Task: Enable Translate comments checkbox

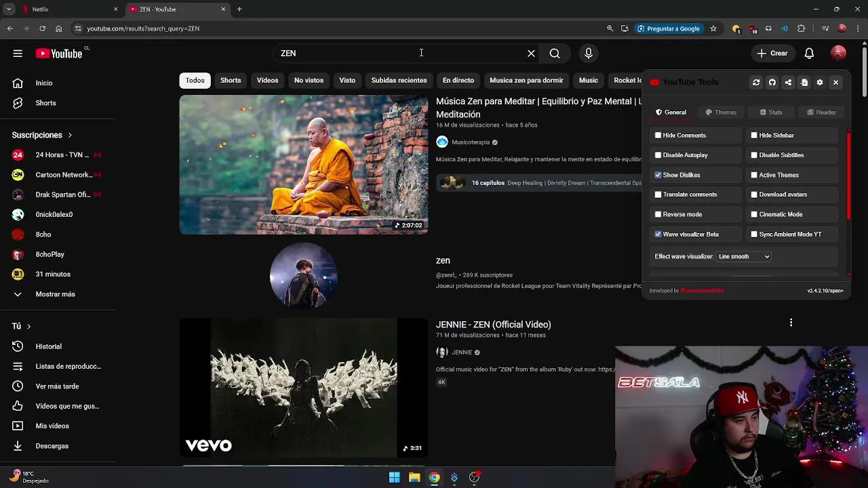Action: [x=658, y=195]
